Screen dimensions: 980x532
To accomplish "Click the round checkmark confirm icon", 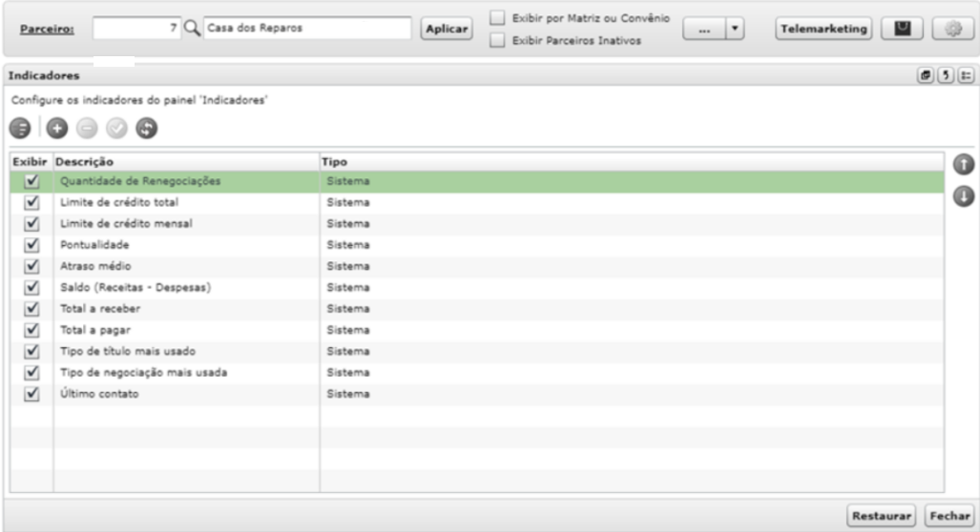I will [116, 129].
